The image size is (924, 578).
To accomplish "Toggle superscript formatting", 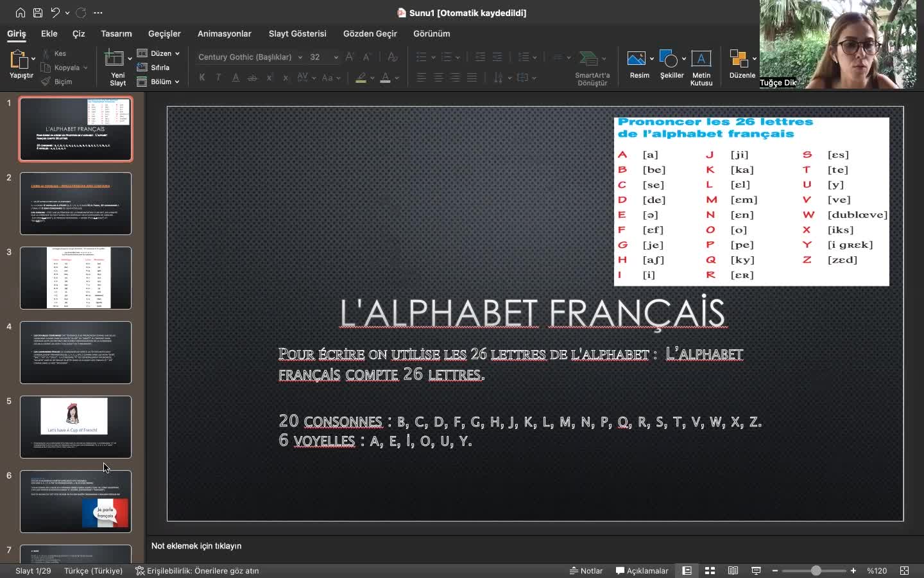I will [x=269, y=78].
